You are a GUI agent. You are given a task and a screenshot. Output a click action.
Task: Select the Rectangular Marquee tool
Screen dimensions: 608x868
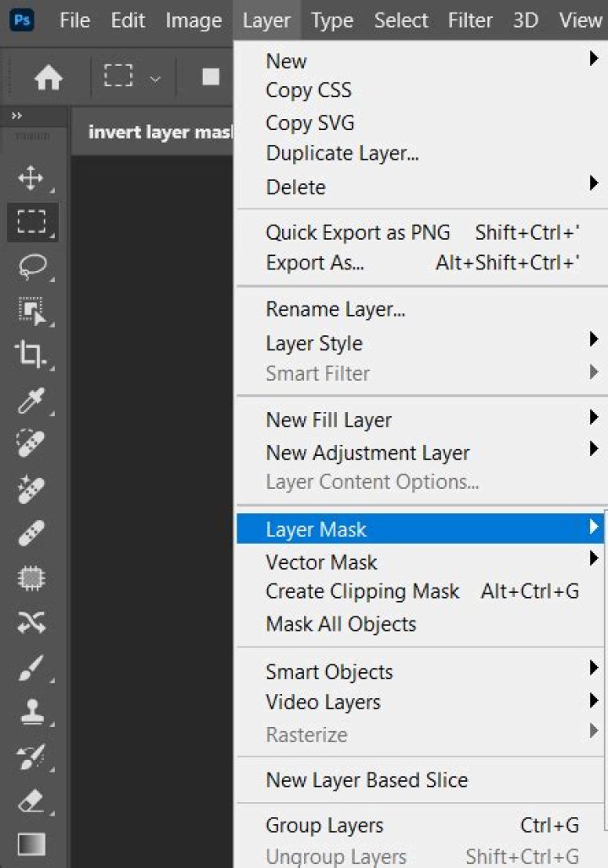coord(32,221)
